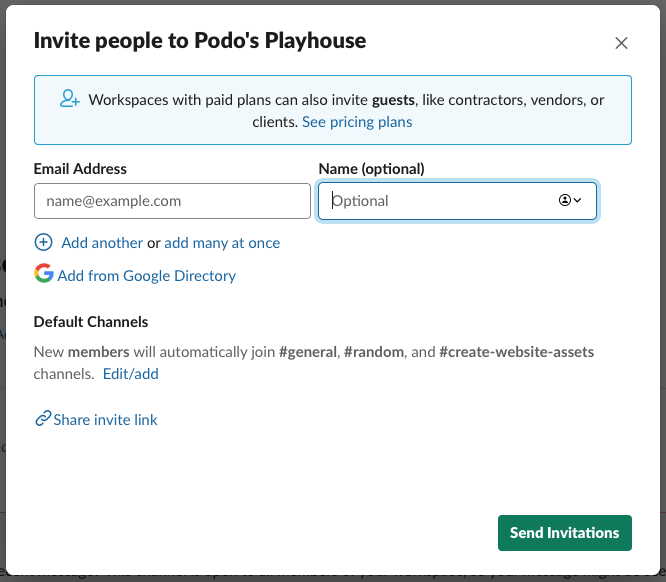666x582 pixels.
Task: Click the chain link icon
Action: pos(42,420)
